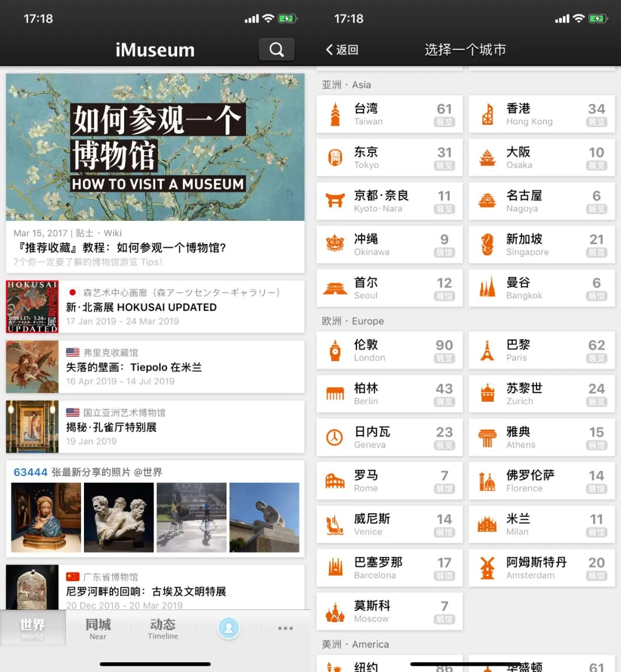Open the Egyptian stele exhibition thumbnail
Screen dimensions: 621x672
click(x=32, y=587)
